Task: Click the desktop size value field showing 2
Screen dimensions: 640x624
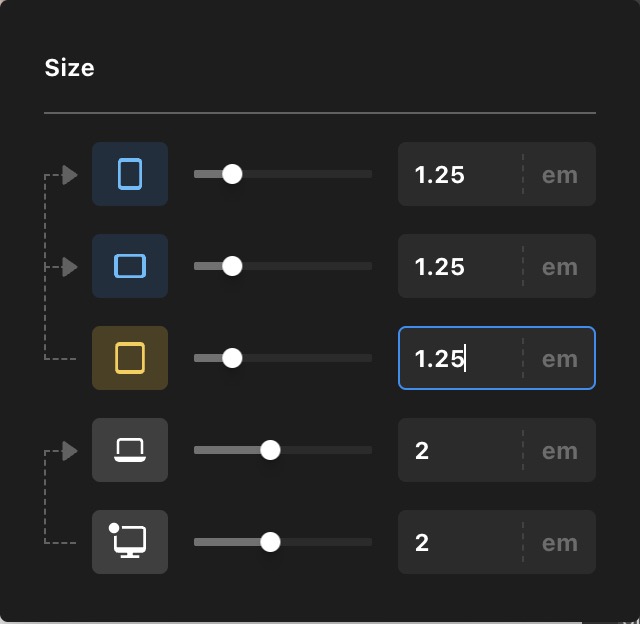Action: [458, 542]
